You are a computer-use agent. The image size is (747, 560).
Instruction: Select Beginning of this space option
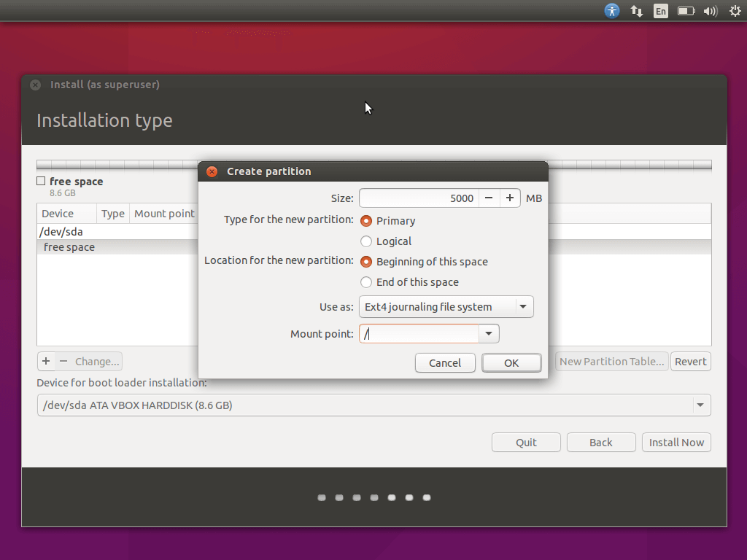coord(366,262)
